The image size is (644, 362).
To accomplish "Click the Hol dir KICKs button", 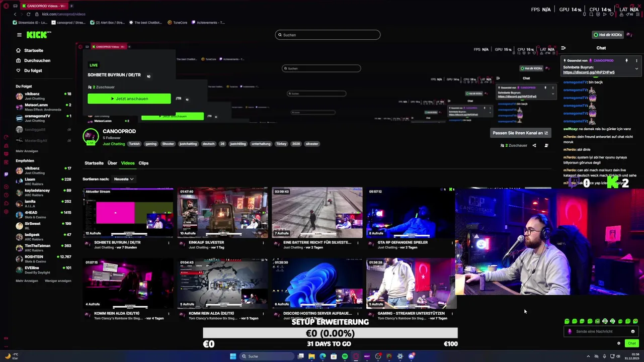I will click(x=608, y=35).
